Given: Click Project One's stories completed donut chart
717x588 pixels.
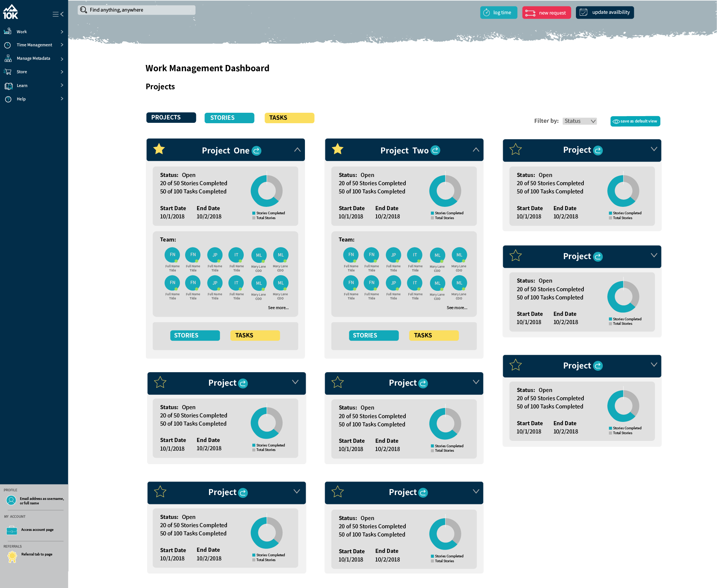Looking at the screenshot, I should click(266, 190).
